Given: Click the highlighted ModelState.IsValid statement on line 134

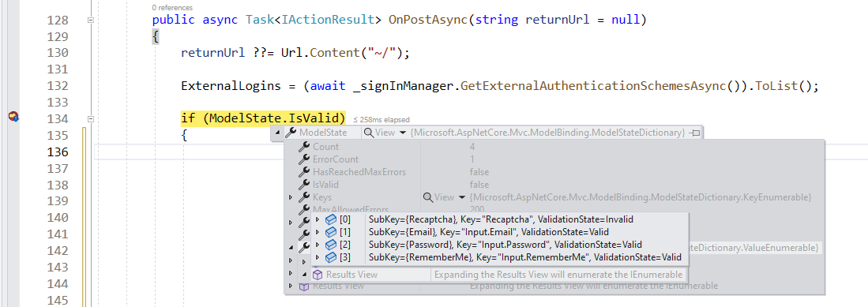Looking at the screenshot, I should point(263,118).
